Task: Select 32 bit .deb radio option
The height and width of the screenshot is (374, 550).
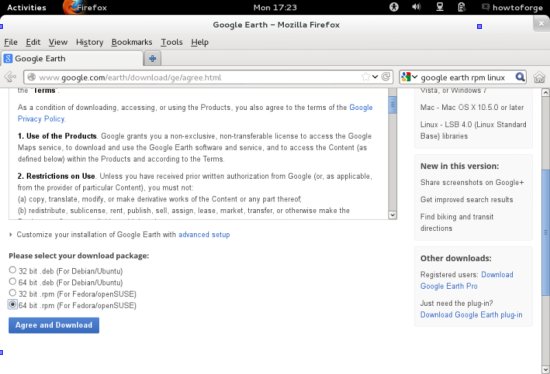Action: (13, 270)
